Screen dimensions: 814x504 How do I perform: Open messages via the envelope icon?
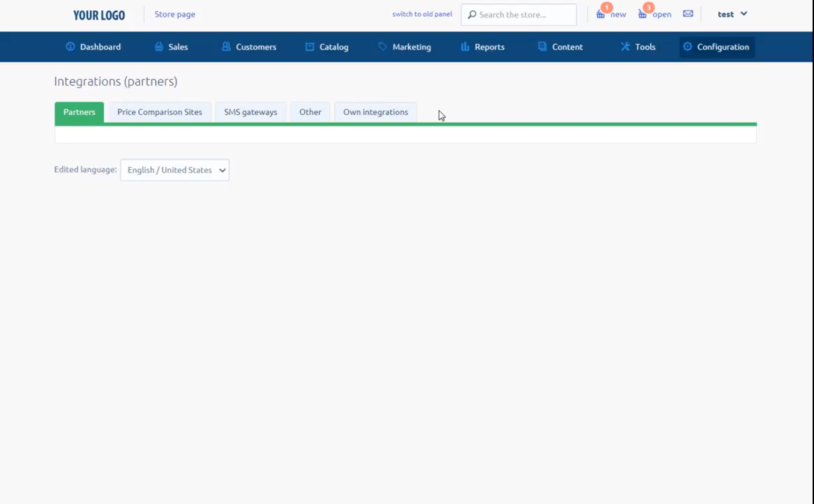[x=688, y=14]
